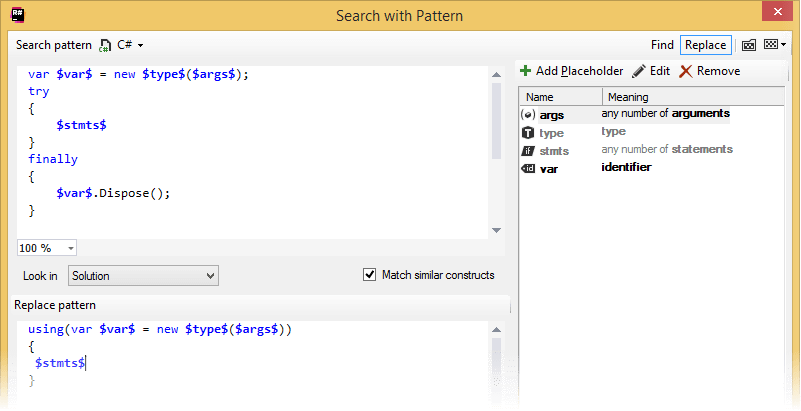Click the toolbox icon next to Replace

coord(747,45)
